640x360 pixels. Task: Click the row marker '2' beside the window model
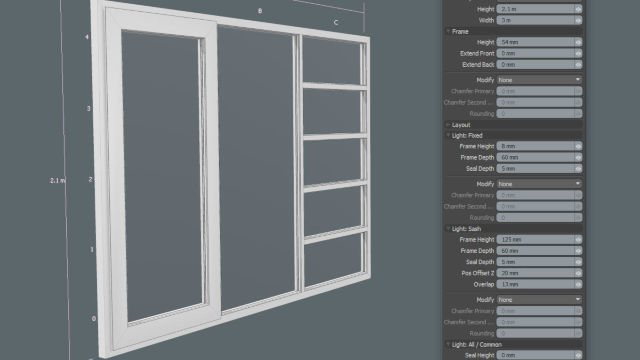(x=90, y=179)
